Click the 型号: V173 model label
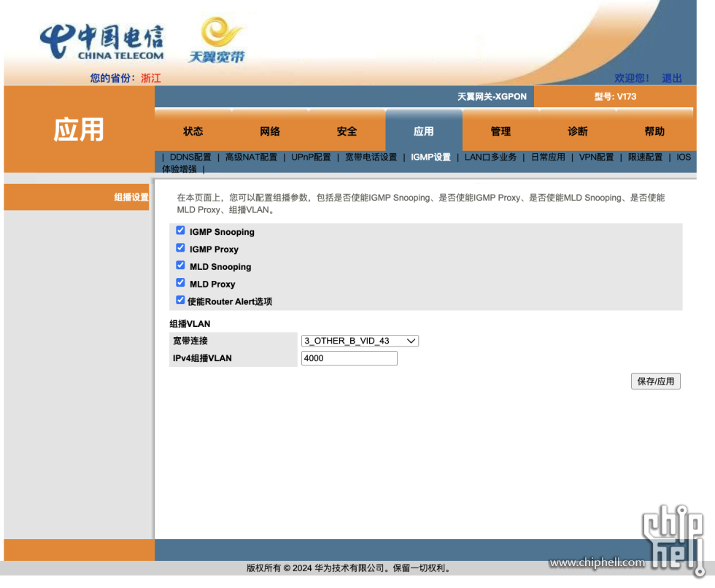715x588 pixels. (x=615, y=96)
